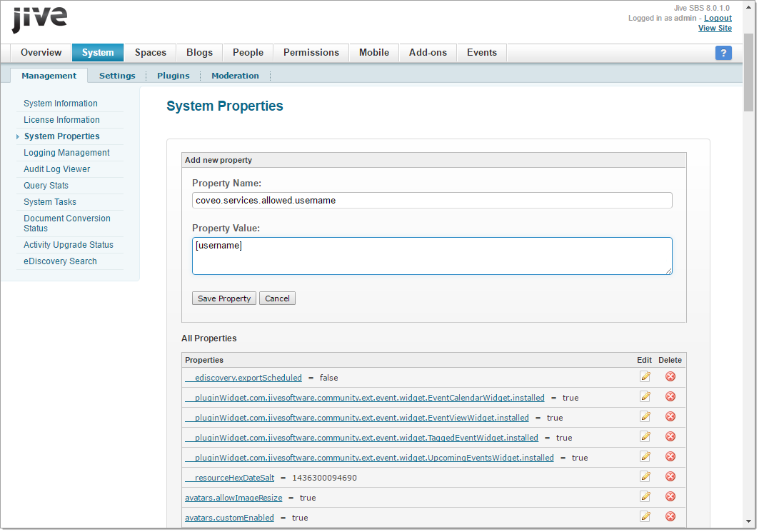Screen dimensions: 759x532
Task: Expand System Properties in the sidebar
Action: click(18, 136)
